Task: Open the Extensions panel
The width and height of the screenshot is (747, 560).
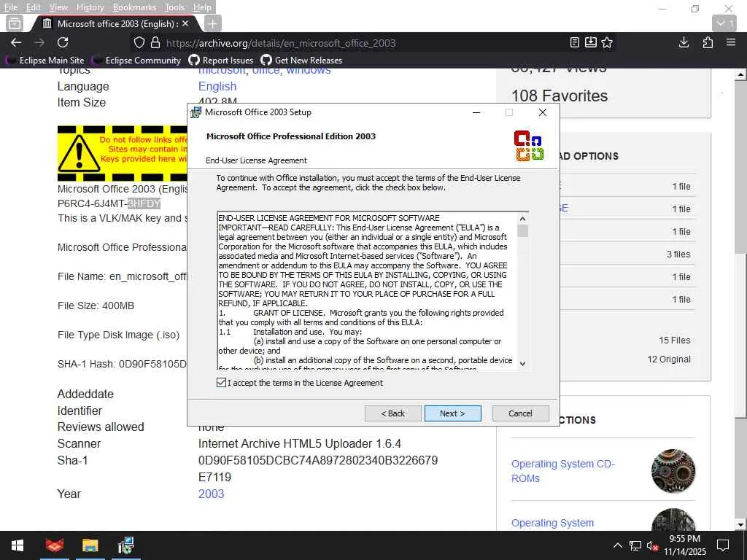Action: [x=708, y=42]
